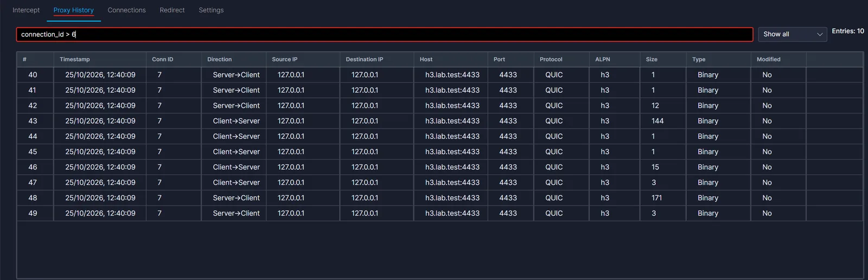Viewport: 868px width, 280px height.
Task: Click the timestamp in row 46
Action: (100, 167)
